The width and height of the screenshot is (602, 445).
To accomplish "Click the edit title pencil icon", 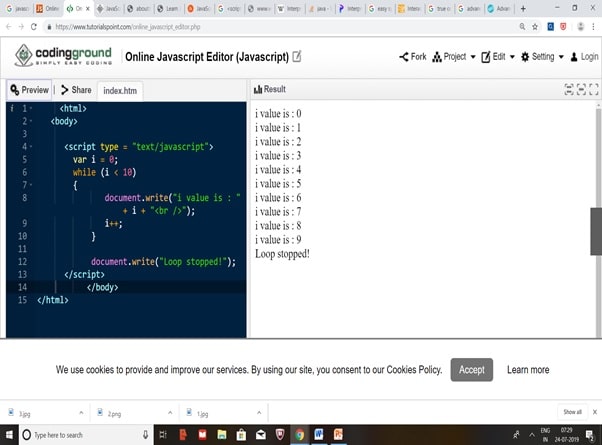I will (x=297, y=56).
